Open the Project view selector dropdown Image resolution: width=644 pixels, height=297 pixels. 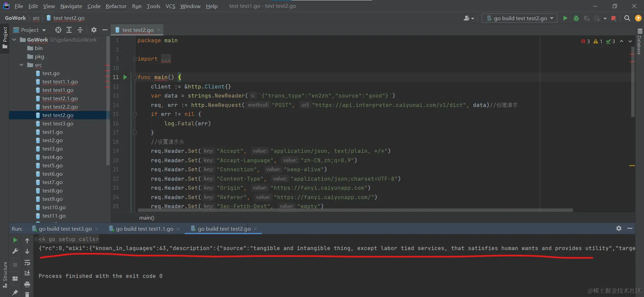[x=30, y=30]
